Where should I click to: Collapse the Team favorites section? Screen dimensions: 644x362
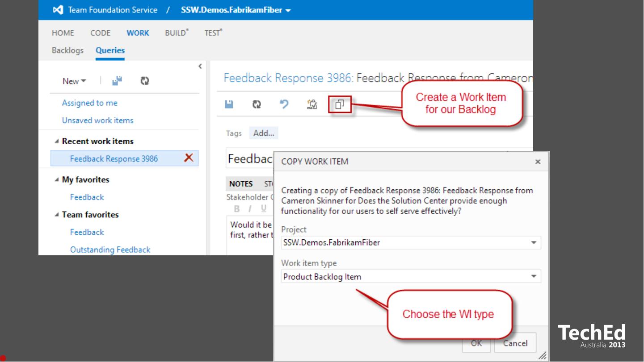56,215
